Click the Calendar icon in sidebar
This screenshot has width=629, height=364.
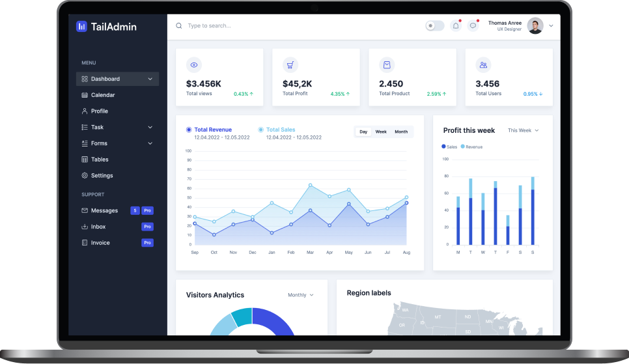[85, 95]
